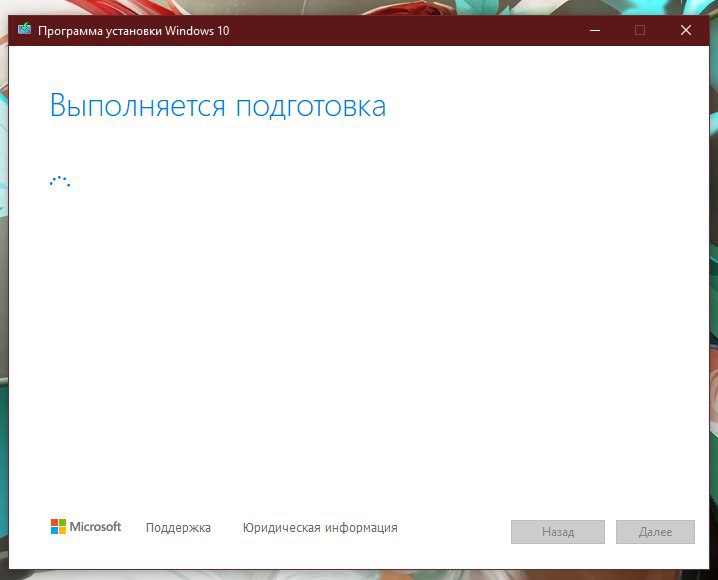
Task: Click the Далее button
Action: [x=655, y=532]
